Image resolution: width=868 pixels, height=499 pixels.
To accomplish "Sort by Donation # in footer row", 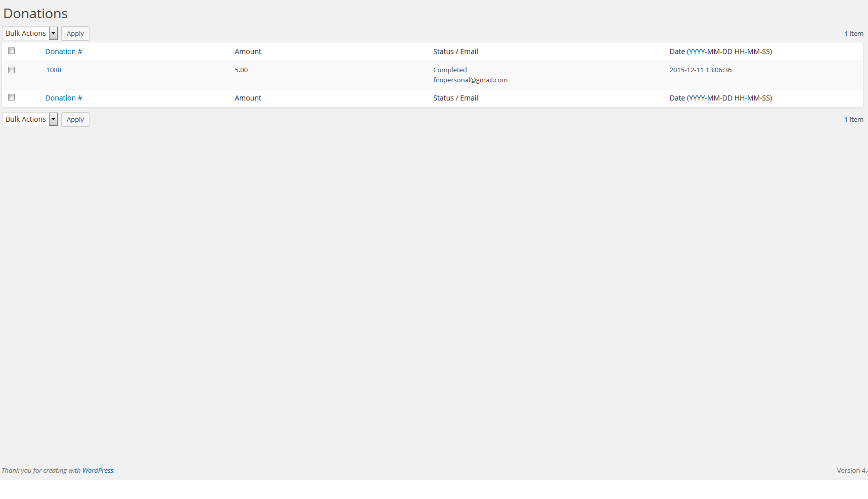I will [x=64, y=98].
